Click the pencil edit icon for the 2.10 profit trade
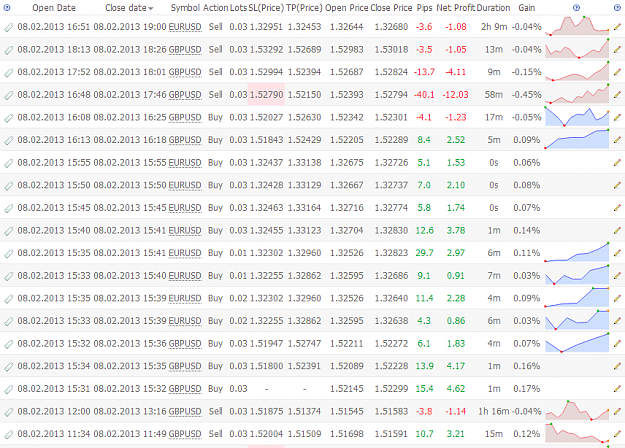 click(617, 185)
